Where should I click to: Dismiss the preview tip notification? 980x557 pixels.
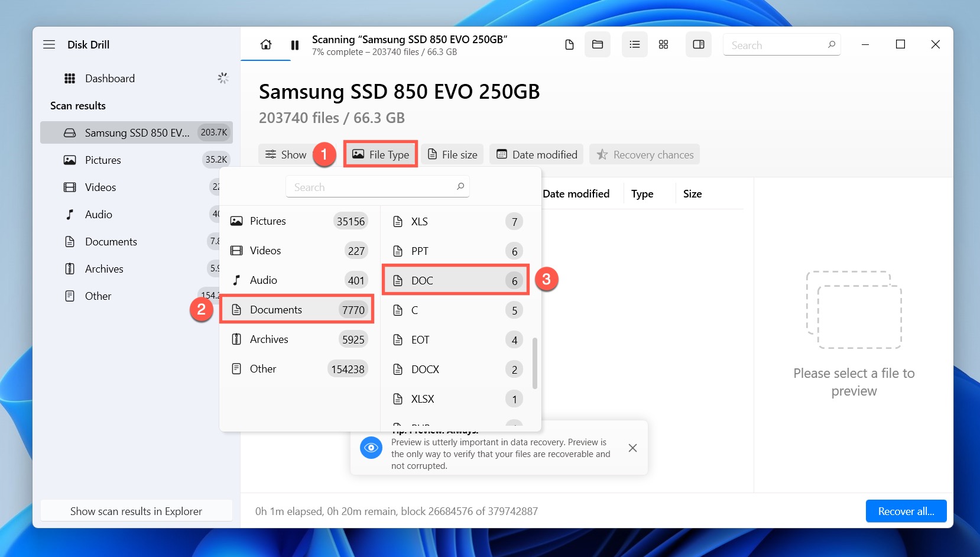632,448
